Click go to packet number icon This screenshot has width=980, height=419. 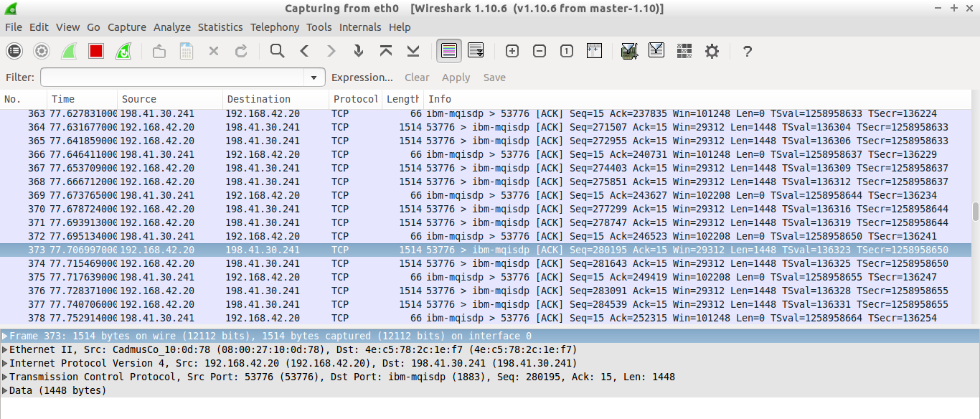pos(359,51)
